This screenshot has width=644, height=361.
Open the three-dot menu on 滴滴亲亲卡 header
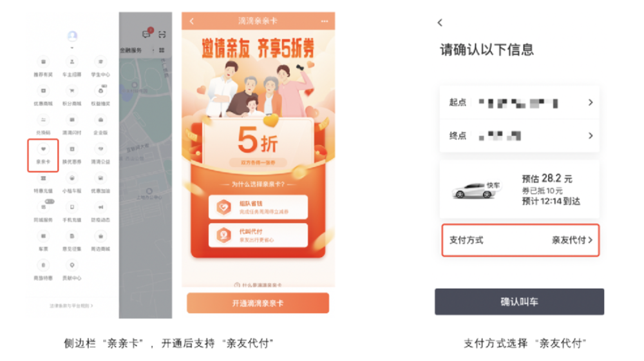pos(325,21)
